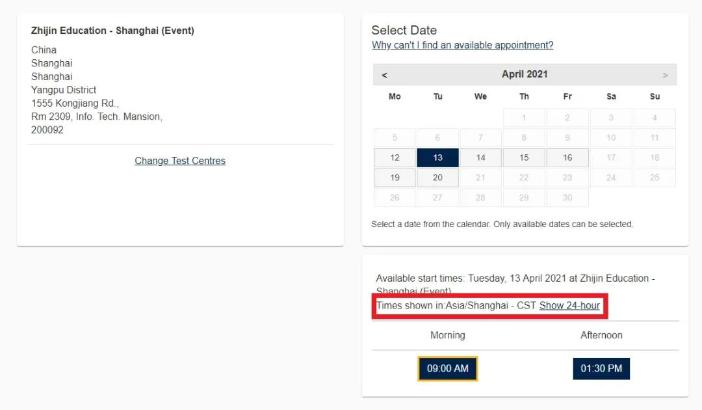Click the Afternoon column header
702x410 pixels.
(x=601, y=335)
